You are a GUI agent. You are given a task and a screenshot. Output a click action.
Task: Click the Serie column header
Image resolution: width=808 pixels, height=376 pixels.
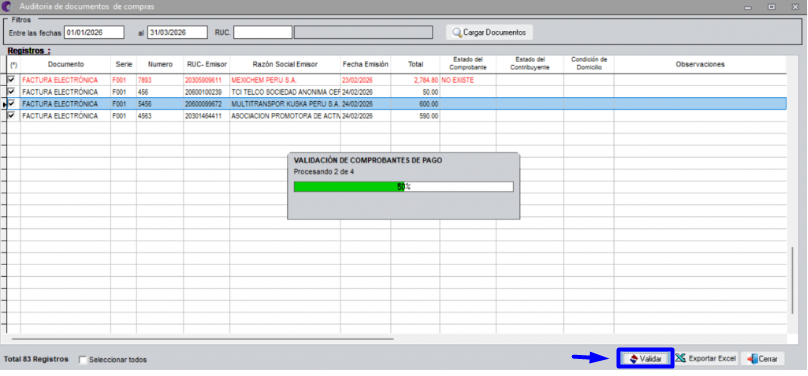click(124, 64)
